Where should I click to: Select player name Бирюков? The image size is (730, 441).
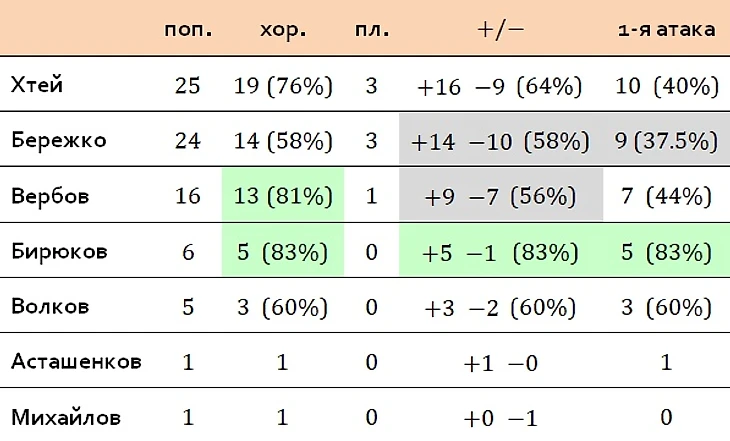(x=59, y=251)
